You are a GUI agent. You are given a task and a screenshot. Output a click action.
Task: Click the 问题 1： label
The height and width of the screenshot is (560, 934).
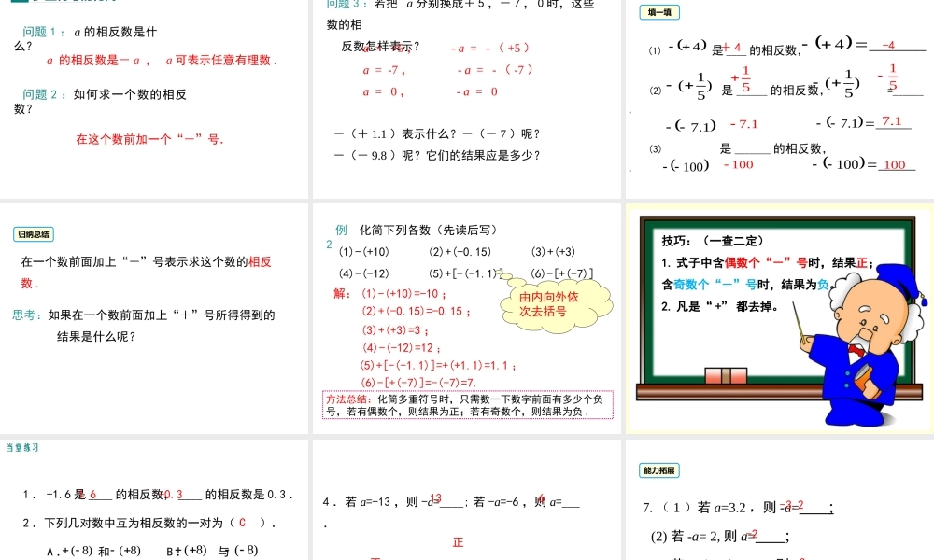pyautogui.click(x=44, y=32)
